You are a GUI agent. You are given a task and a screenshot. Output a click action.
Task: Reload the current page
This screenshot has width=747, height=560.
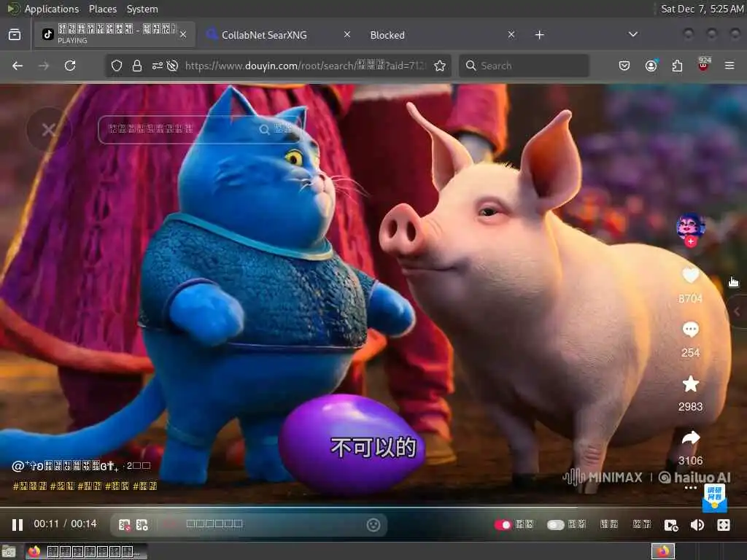click(x=70, y=66)
